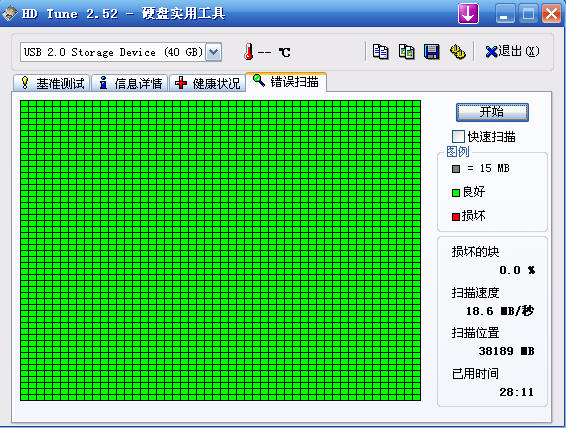This screenshot has width=566, height=428.
Task: Click the purple download arrow icon
Action: (468, 14)
